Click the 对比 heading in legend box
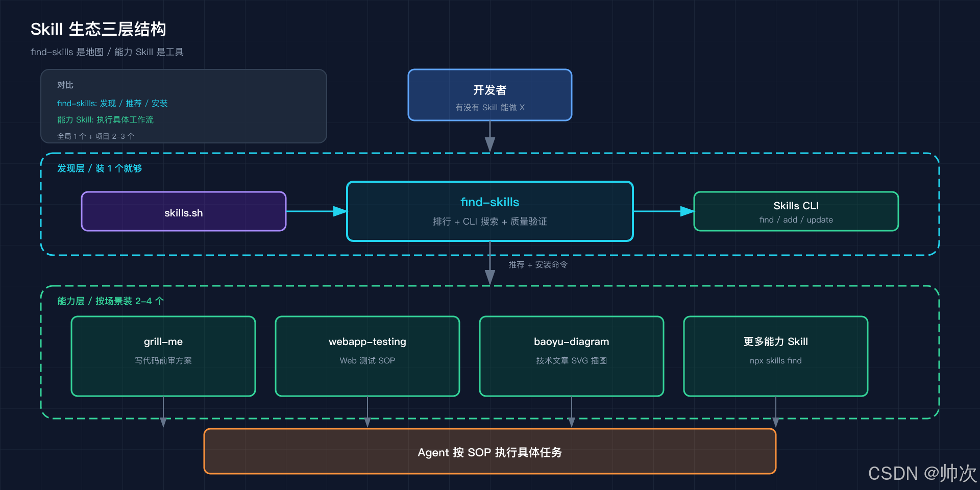980x490 pixels. [65, 85]
